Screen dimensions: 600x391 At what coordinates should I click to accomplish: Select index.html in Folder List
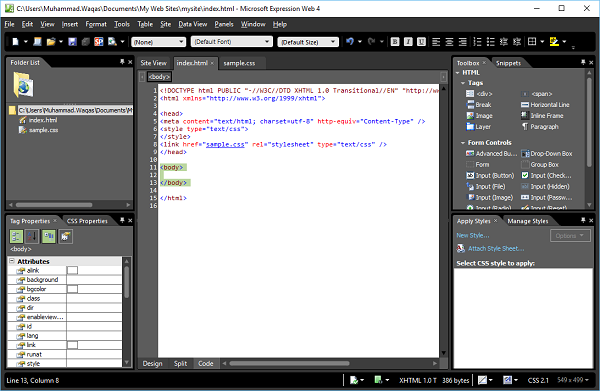tap(42, 120)
